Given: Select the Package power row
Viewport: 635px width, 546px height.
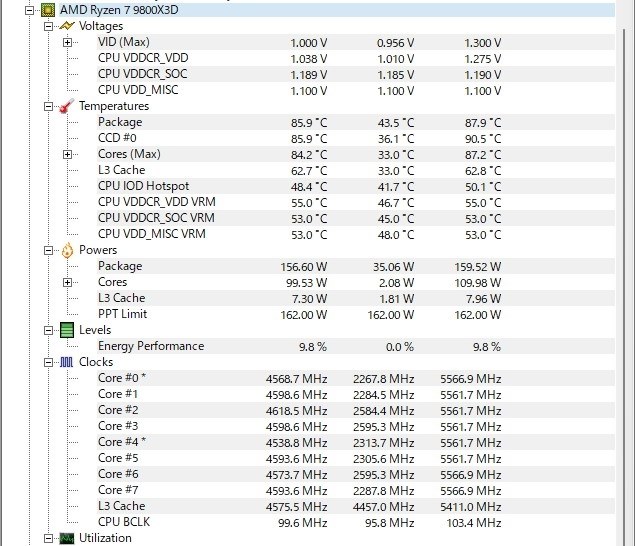Looking at the screenshot, I should (356, 266).
